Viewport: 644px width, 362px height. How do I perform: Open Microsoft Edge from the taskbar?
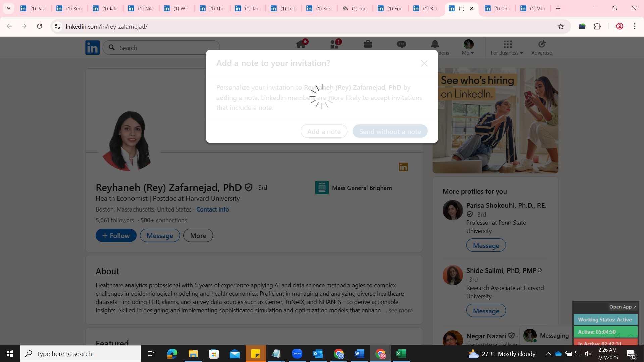click(172, 354)
